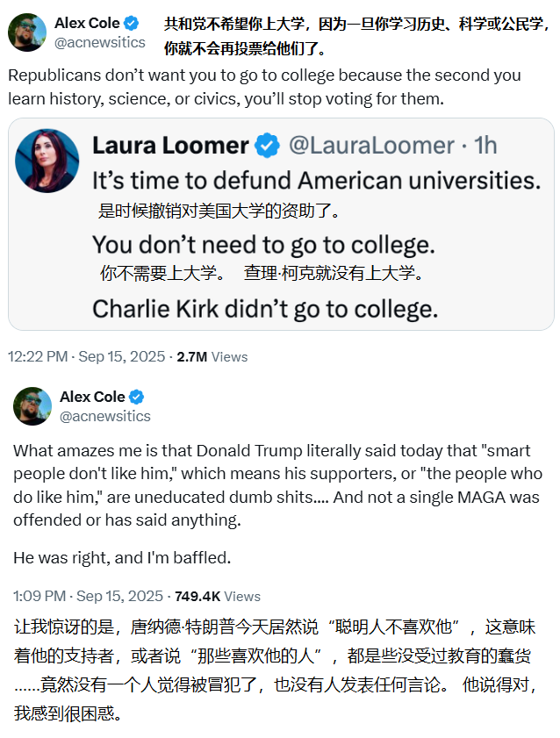Click the 12:22 PM · Sep 15, 2025 timestamp
This screenshot has width=560, height=738.
(87, 356)
